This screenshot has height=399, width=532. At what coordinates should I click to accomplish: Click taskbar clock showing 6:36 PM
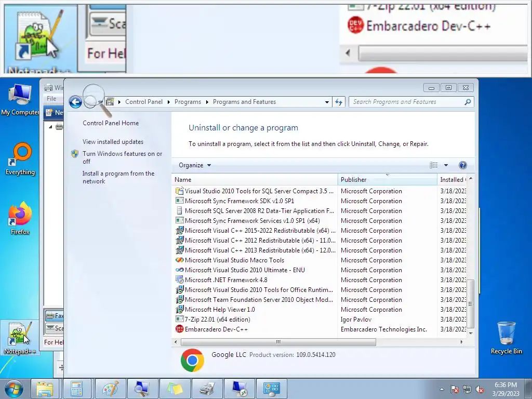tap(506, 389)
